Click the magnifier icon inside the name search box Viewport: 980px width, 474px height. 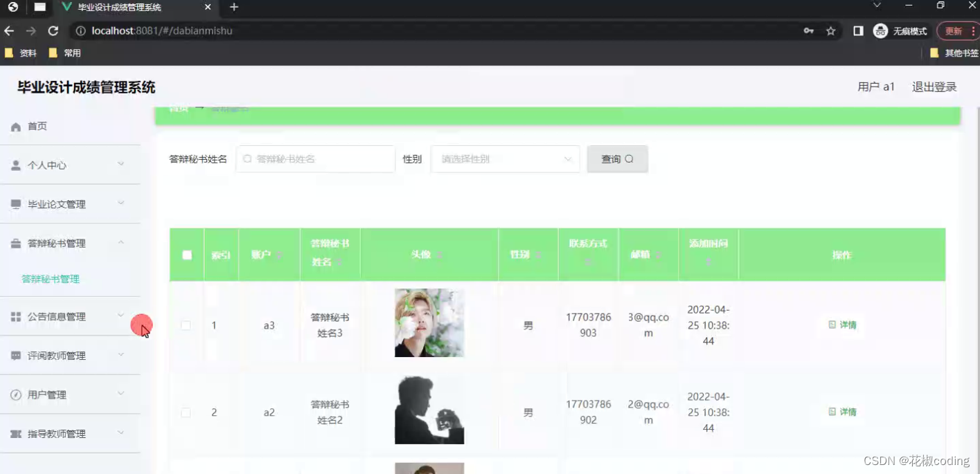coord(247,158)
